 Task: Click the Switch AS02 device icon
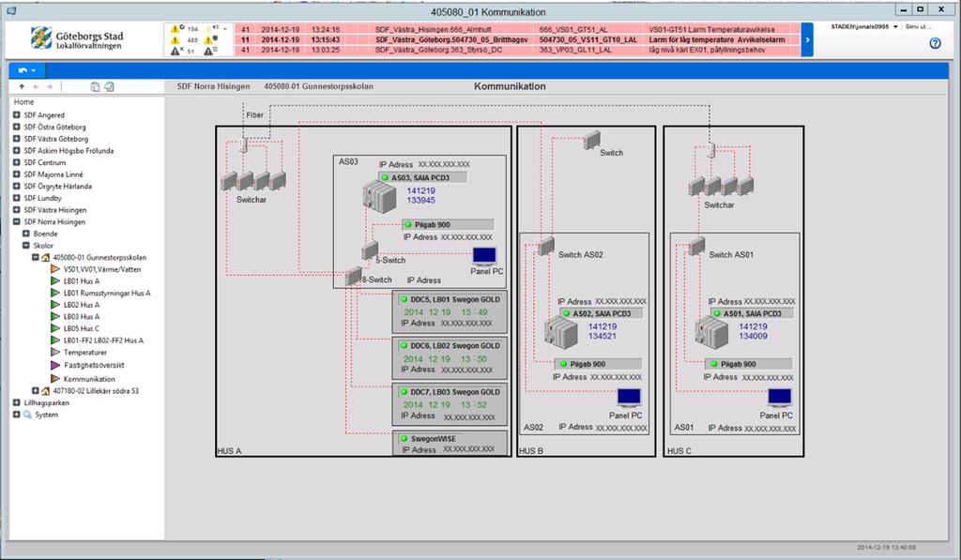pyautogui.click(x=546, y=246)
